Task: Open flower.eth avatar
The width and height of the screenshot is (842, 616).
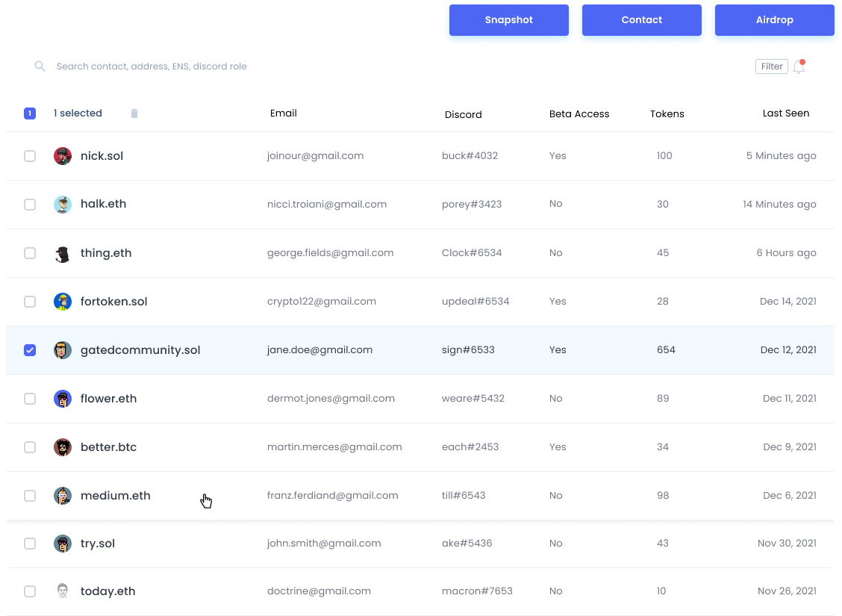Action: pyautogui.click(x=63, y=399)
